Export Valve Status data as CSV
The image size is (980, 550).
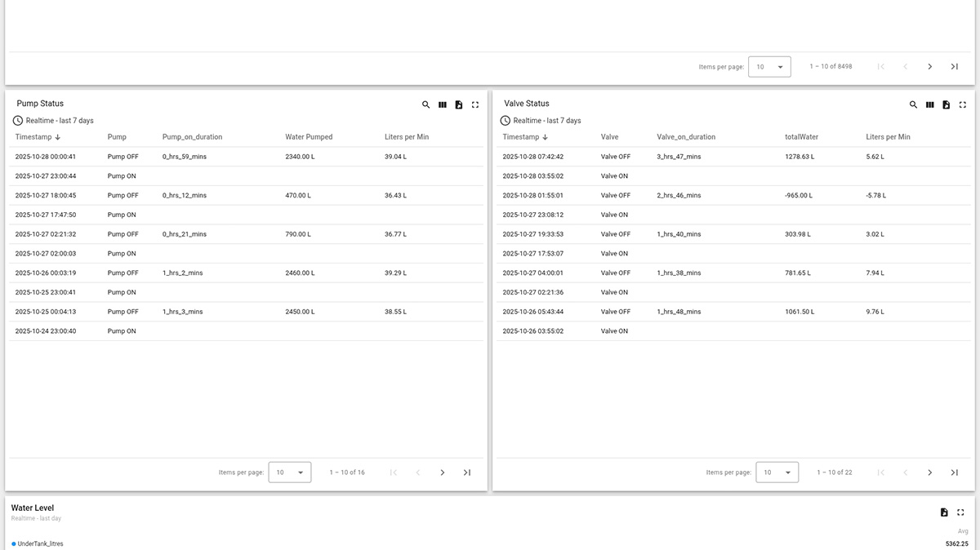coord(947,104)
